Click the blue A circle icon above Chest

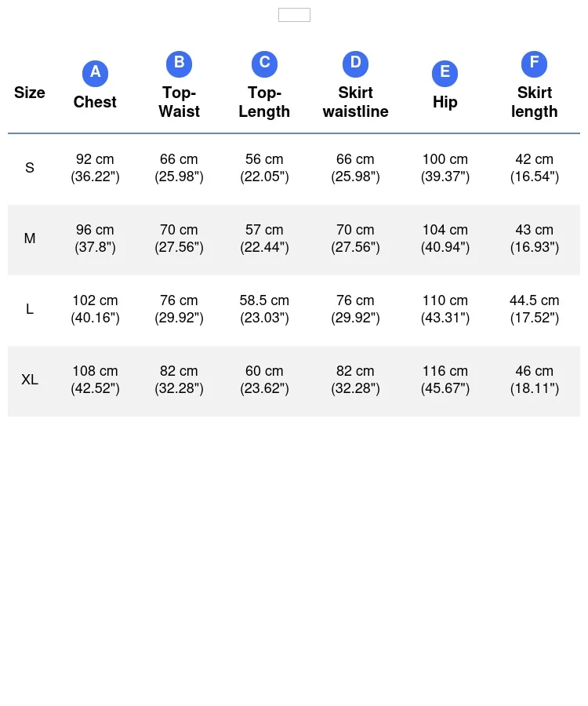[95, 73]
